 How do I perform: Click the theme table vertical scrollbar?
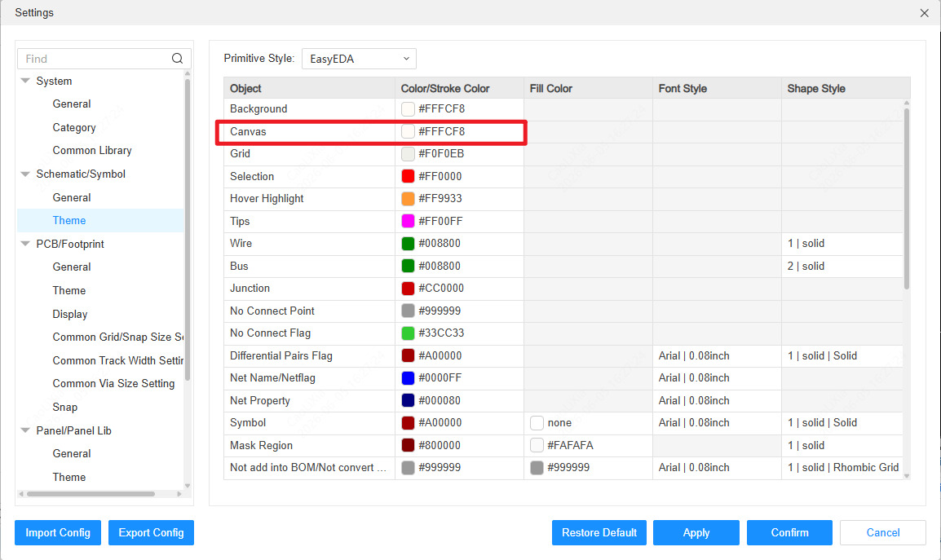pos(906,198)
